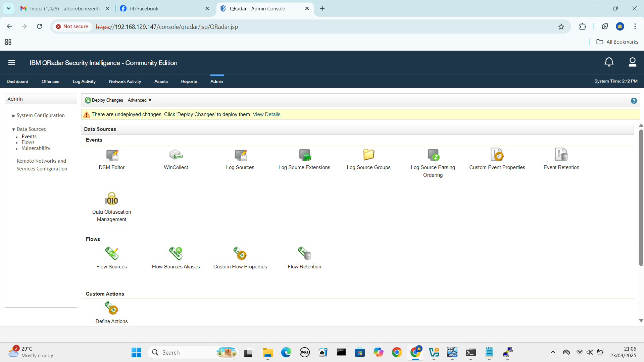644x362 pixels.
Task: Click the taskbar Search box
Action: [x=193, y=353]
